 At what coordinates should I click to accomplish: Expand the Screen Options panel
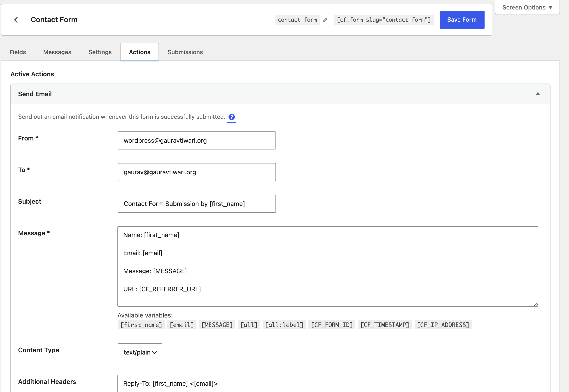pos(527,7)
